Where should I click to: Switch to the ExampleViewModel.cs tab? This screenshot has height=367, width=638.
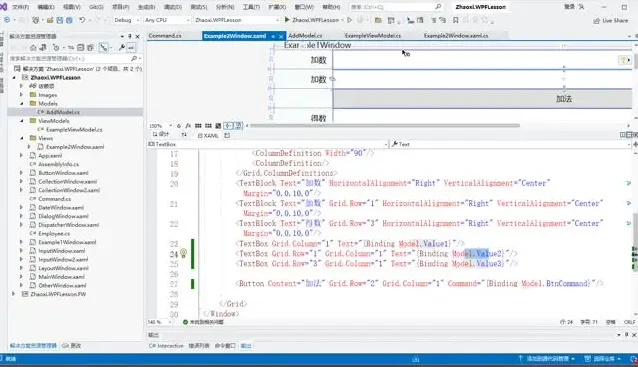click(x=373, y=36)
